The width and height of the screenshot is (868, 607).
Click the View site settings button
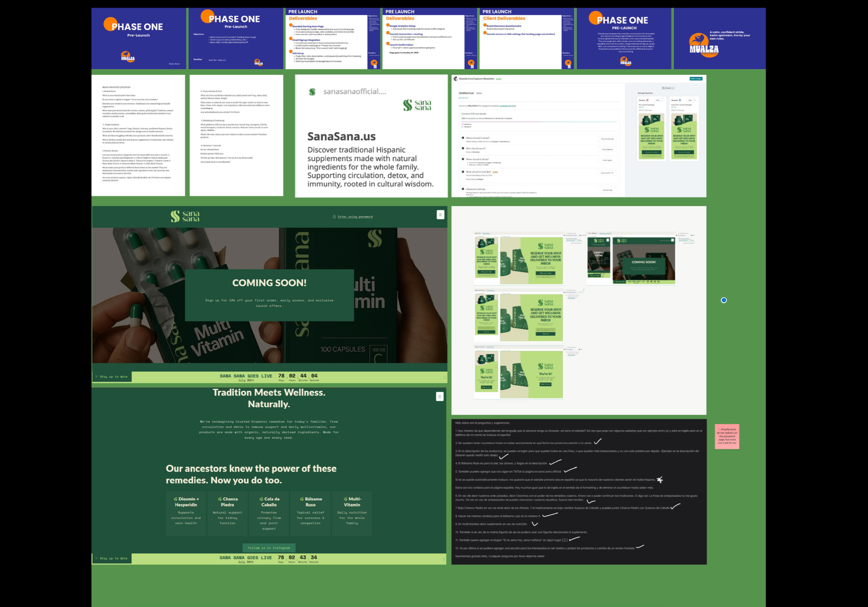(x=607, y=139)
